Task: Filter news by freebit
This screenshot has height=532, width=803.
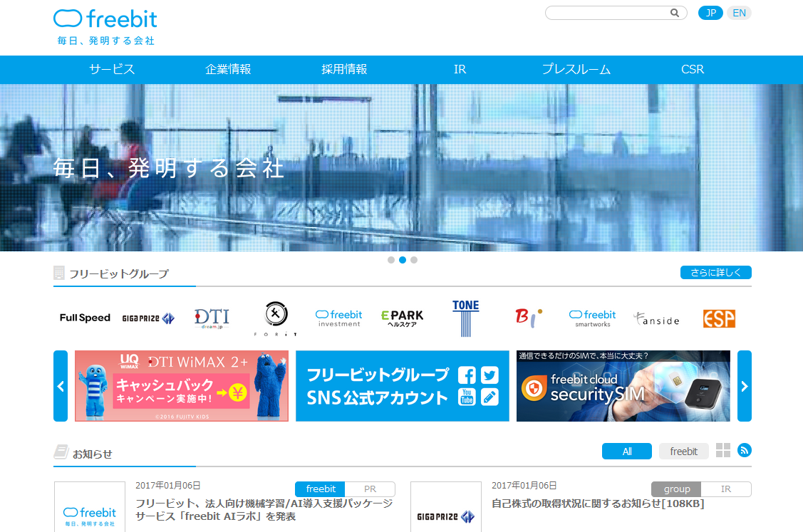Action: click(684, 451)
